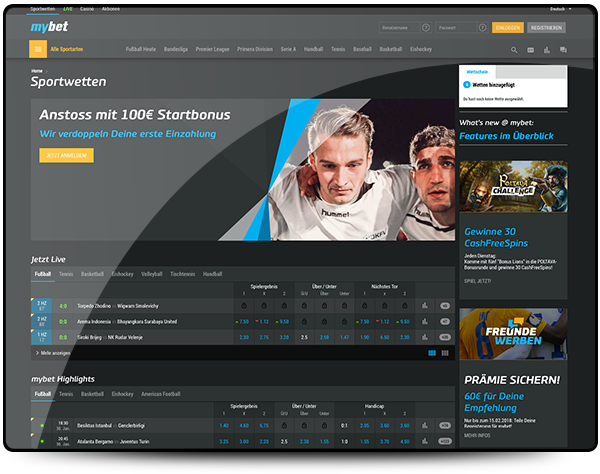Open statistics icon for Arema Indonesia match

point(425,321)
